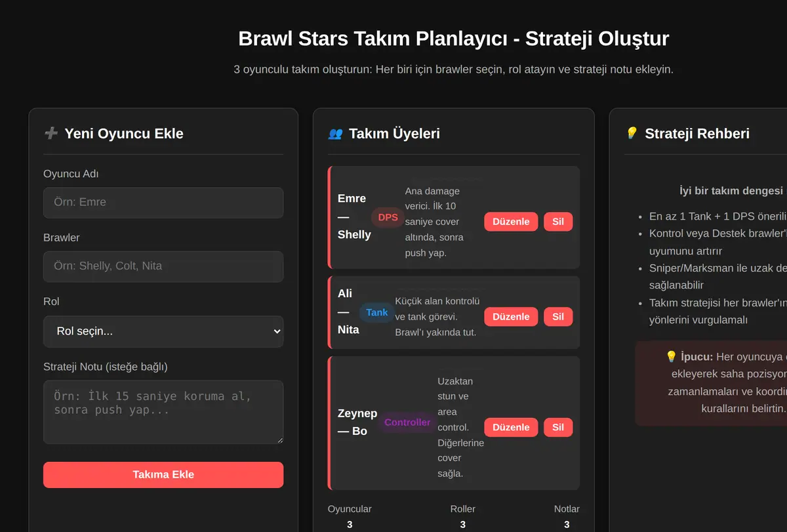Click Sil for Emre — Shelly
The height and width of the screenshot is (532, 787).
point(558,222)
